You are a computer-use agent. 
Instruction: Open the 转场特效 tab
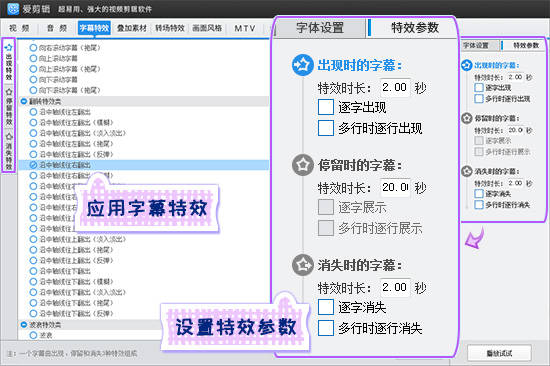coord(170,28)
